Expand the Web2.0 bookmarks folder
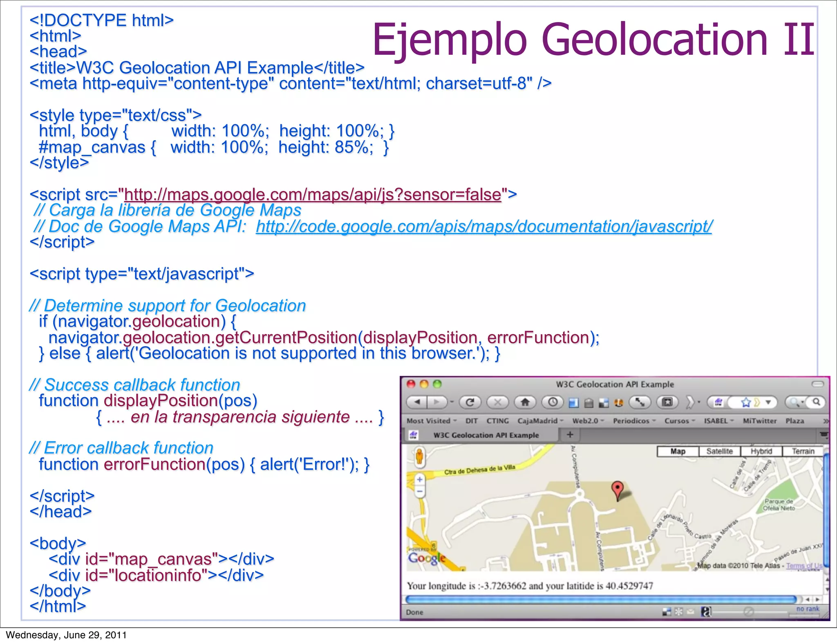 click(588, 421)
